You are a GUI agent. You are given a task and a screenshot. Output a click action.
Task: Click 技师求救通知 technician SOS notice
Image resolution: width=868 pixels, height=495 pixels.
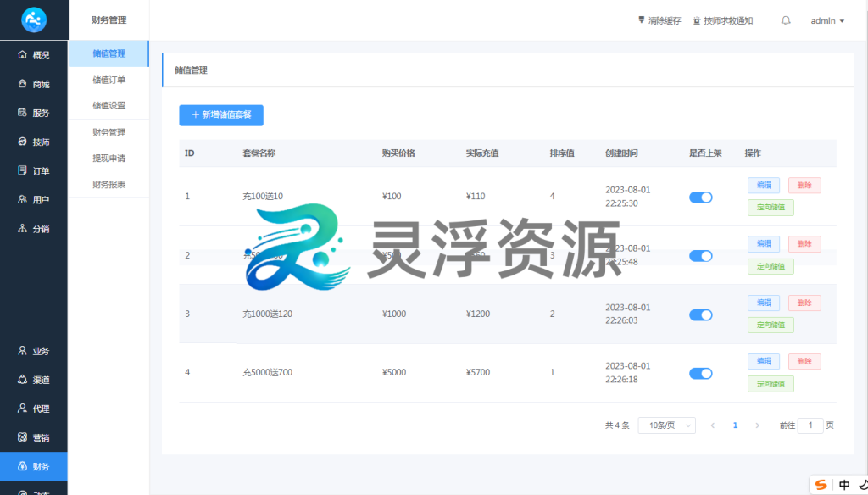(x=722, y=20)
